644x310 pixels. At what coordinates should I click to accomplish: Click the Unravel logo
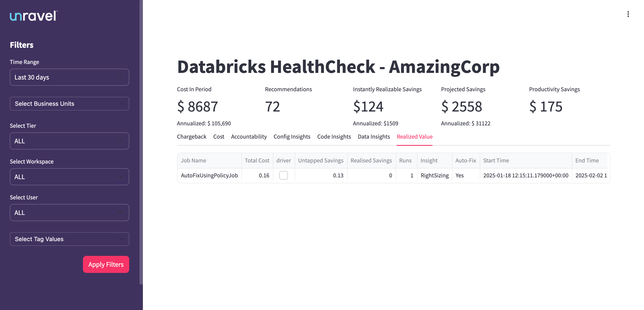34,16
